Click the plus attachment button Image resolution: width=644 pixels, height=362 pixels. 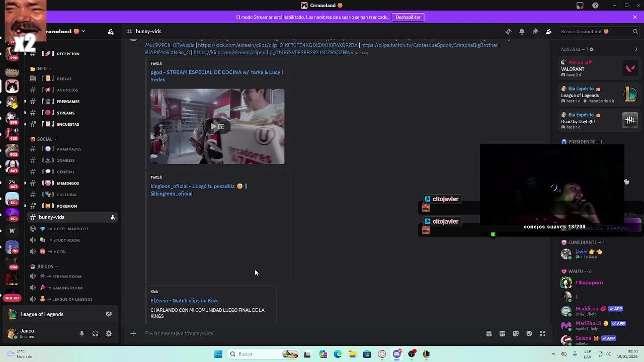(133, 333)
